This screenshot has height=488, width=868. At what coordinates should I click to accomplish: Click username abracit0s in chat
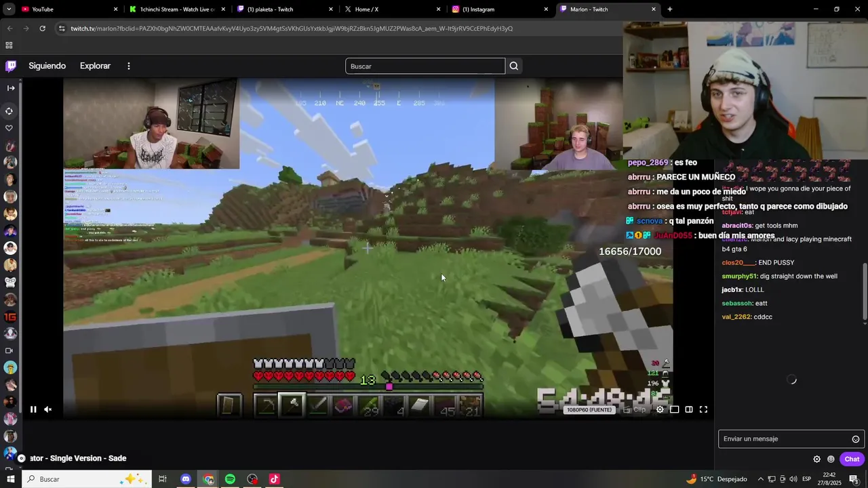tap(737, 225)
